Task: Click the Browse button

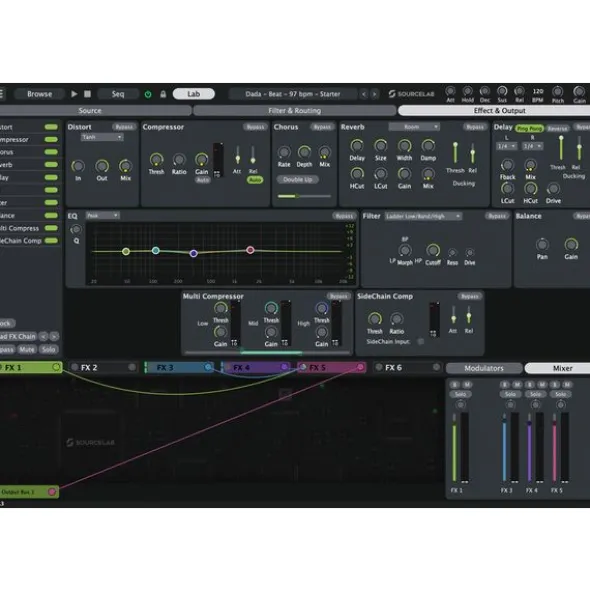Action: (39, 94)
